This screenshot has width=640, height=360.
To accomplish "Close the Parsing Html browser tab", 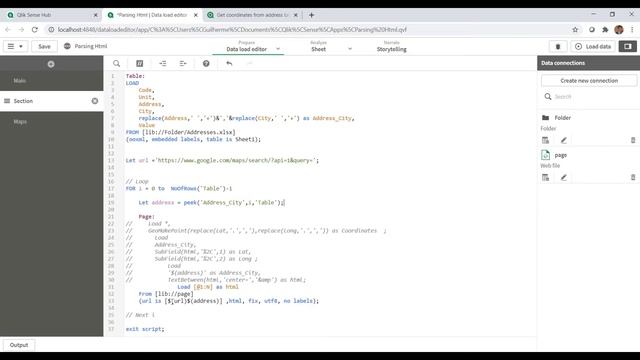I will (x=196, y=15).
